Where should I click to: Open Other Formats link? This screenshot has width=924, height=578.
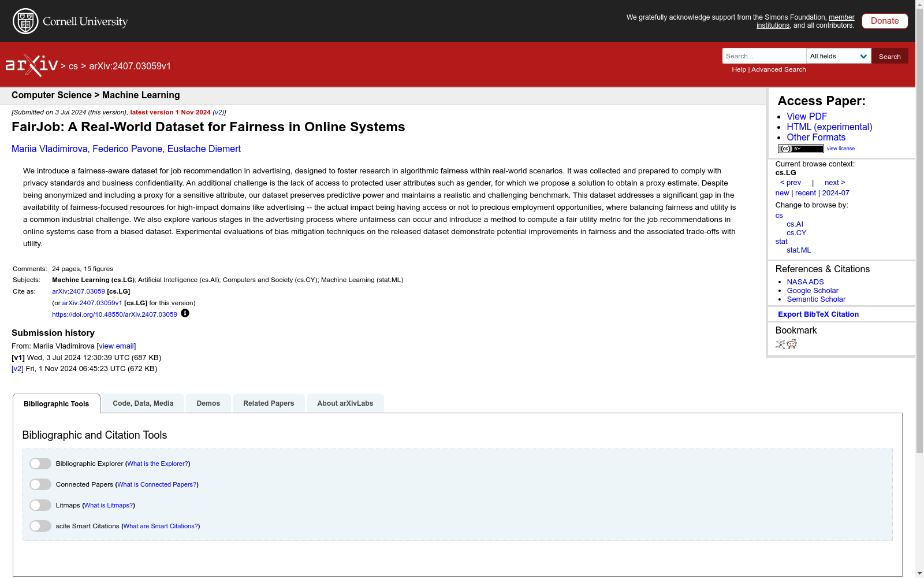(x=816, y=137)
